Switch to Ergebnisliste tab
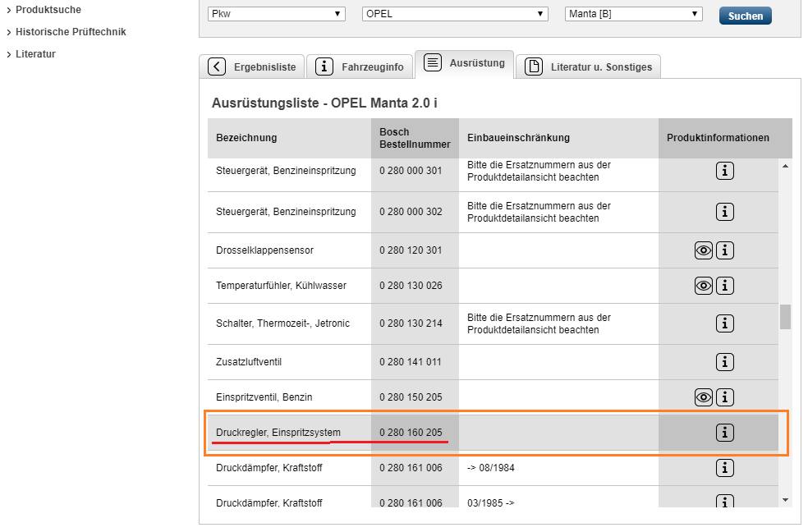The image size is (808, 532). click(x=252, y=66)
